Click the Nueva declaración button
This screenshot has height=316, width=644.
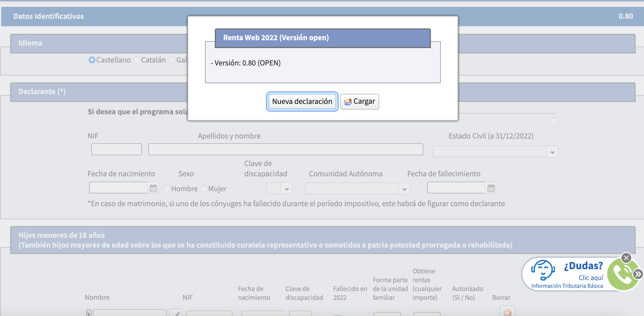tap(302, 101)
